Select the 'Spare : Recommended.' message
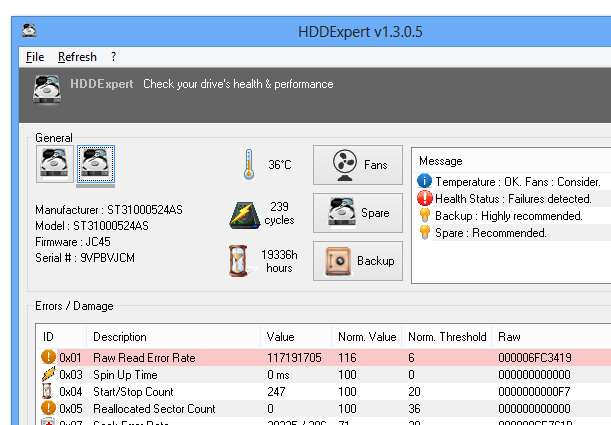The width and height of the screenshot is (611, 425). [491, 233]
